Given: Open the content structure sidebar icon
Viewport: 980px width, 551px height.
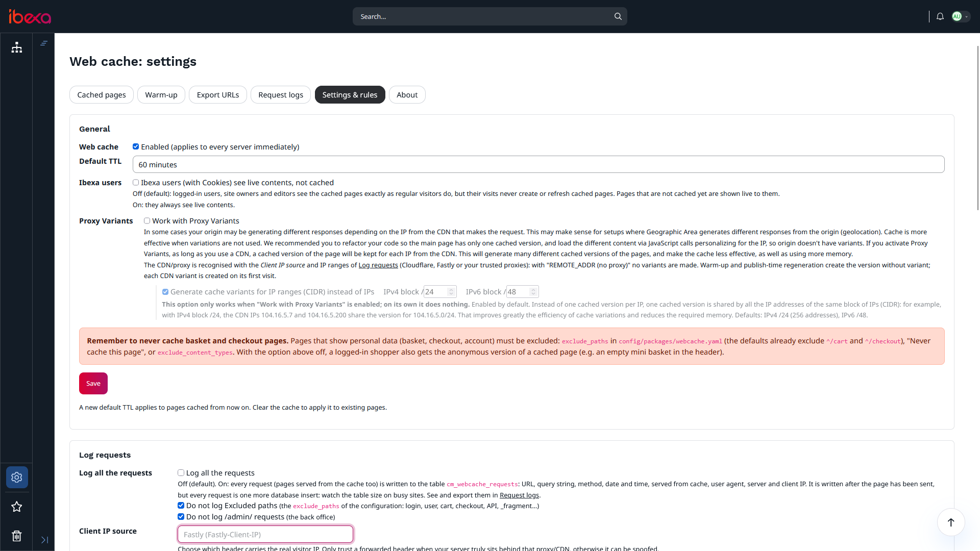Looking at the screenshot, I should (17, 47).
